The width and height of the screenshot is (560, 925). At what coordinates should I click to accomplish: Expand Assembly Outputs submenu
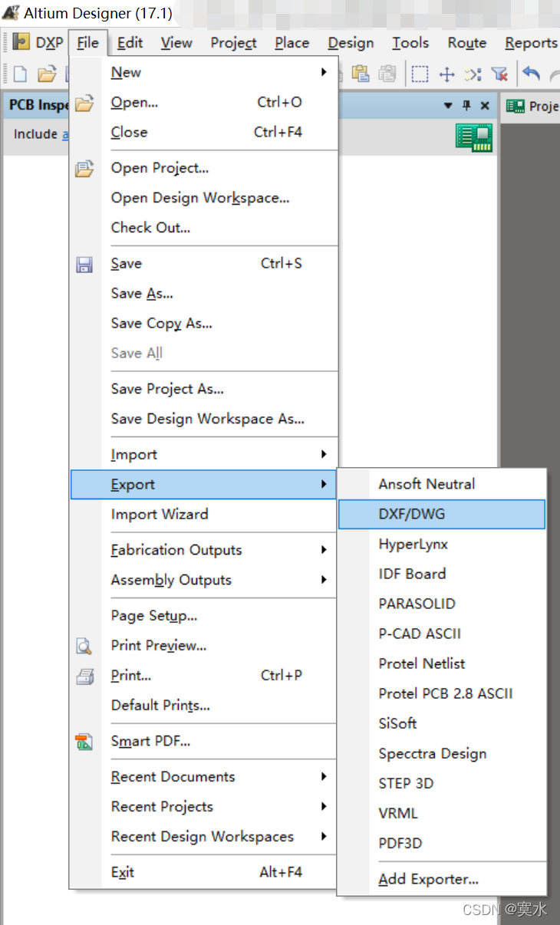(204, 580)
